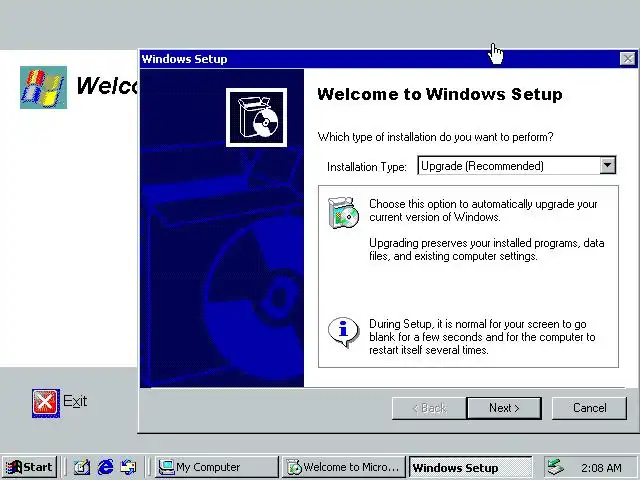Click the third quick launch icon after Internet Explorer
The width and height of the screenshot is (640, 480).
pyautogui.click(x=128, y=467)
